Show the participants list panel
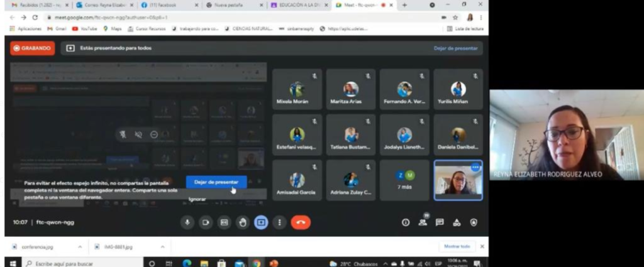Screen dimensions: 644x267 tap(423, 222)
